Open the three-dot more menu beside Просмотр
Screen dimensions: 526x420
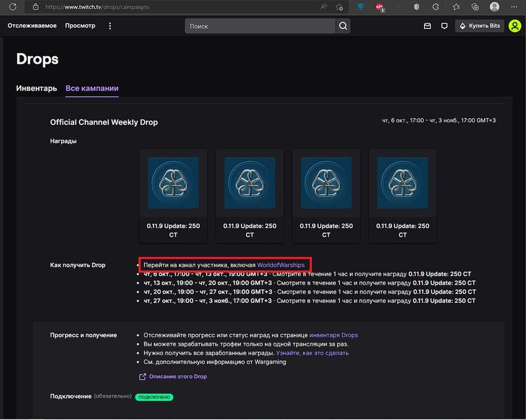pyautogui.click(x=110, y=26)
